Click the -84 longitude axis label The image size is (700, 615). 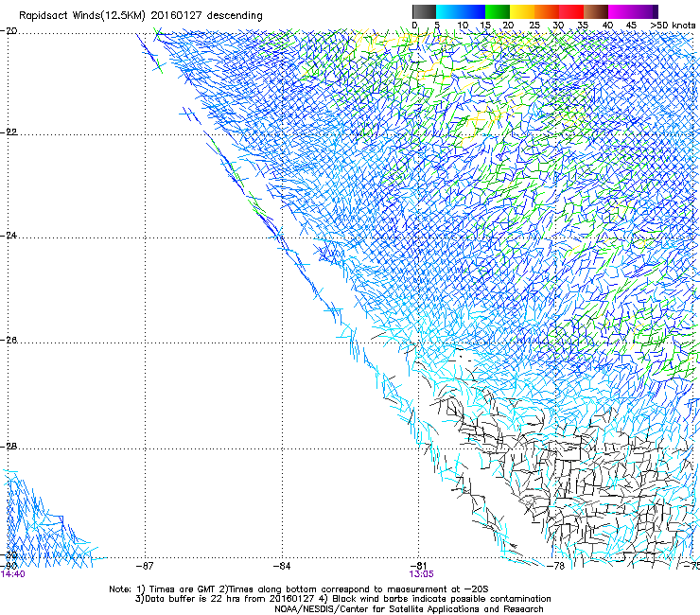point(282,566)
